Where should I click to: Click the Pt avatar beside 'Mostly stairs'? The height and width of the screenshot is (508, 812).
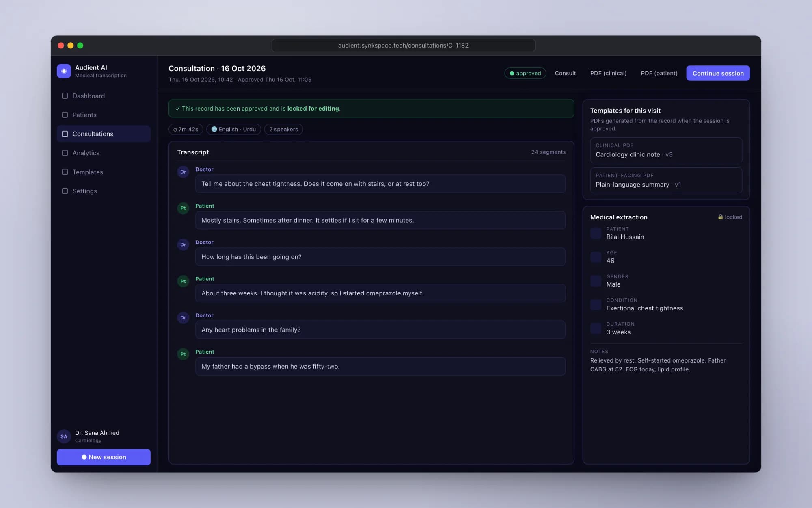click(183, 208)
